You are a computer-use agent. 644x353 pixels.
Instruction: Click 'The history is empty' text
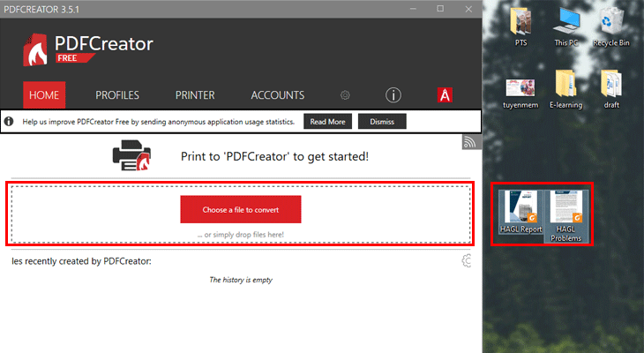(x=241, y=280)
